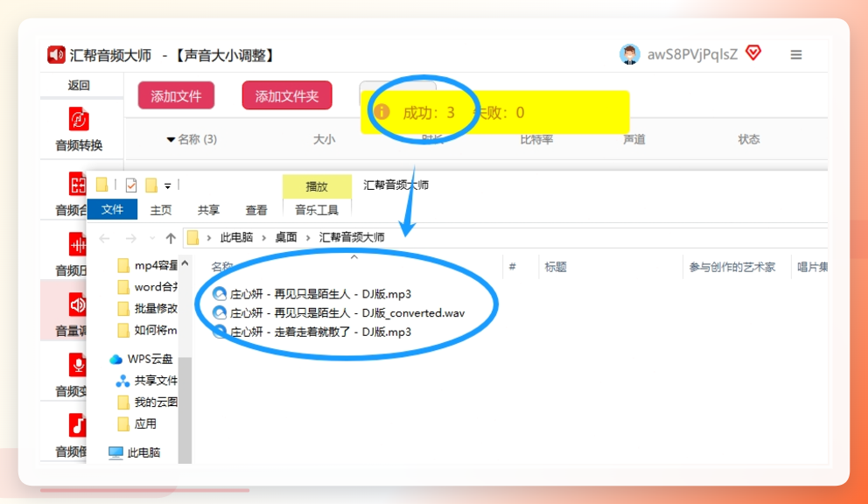
Task: Select the 应用 folder in tree
Action: [x=137, y=424]
